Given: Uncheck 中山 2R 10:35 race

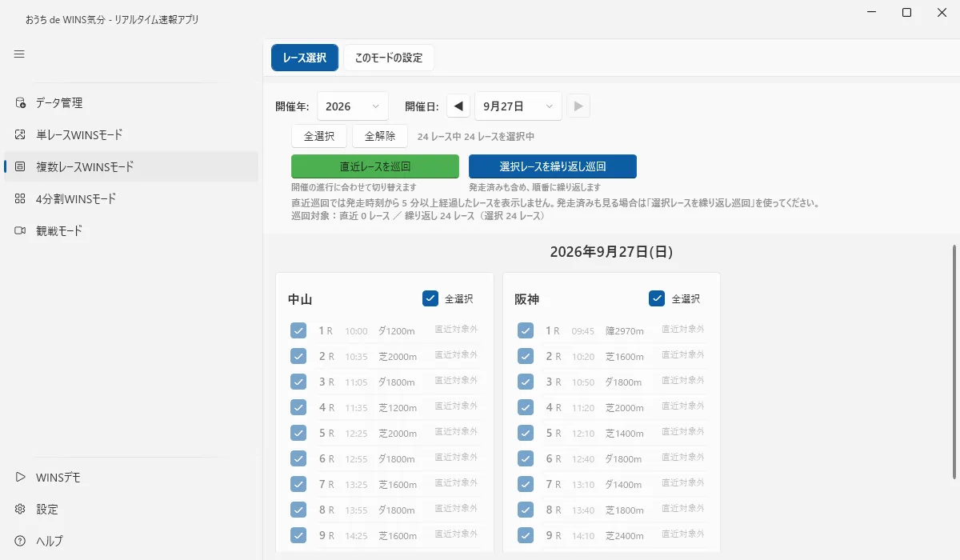Looking at the screenshot, I should (x=298, y=356).
